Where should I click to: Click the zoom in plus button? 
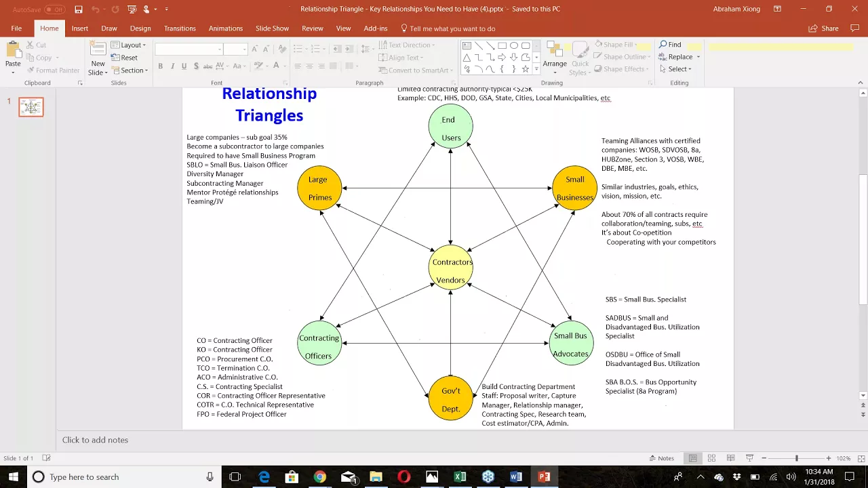pyautogui.click(x=828, y=458)
